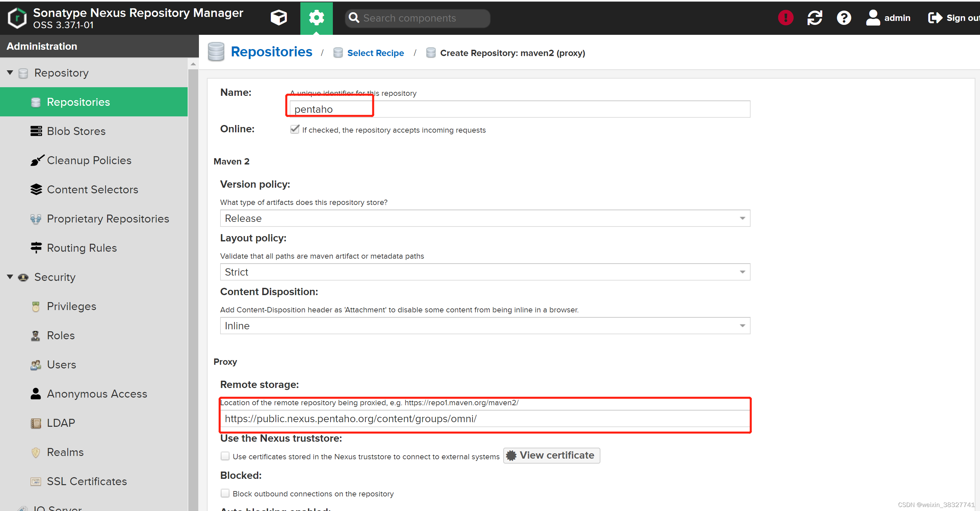The image size is (980, 511).
Task: Click the Create Repository breadcrumb icon
Action: 431,52
